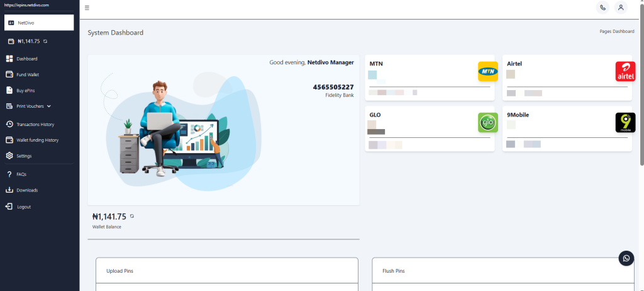This screenshot has height=291, width=644.
Task: Click the Logout arrow icon
Action: pyautogui.click(x=9, y=207)
